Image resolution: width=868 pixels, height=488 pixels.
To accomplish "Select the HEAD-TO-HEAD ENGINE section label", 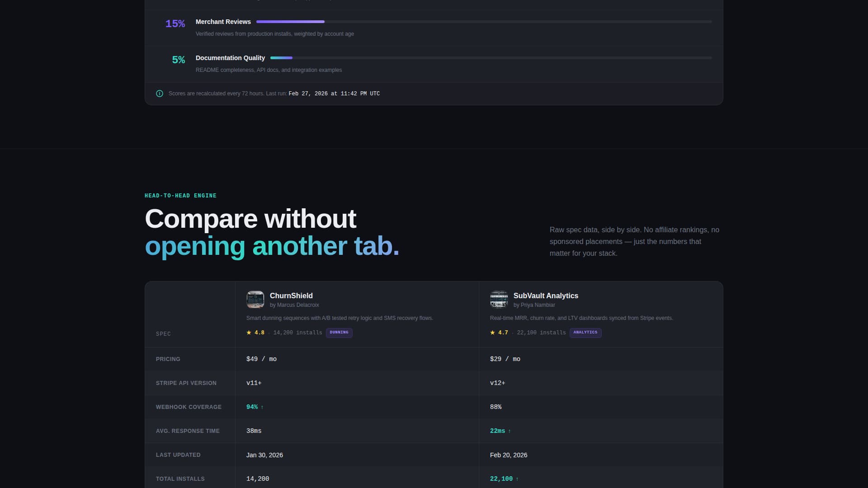I will point(180,196).
